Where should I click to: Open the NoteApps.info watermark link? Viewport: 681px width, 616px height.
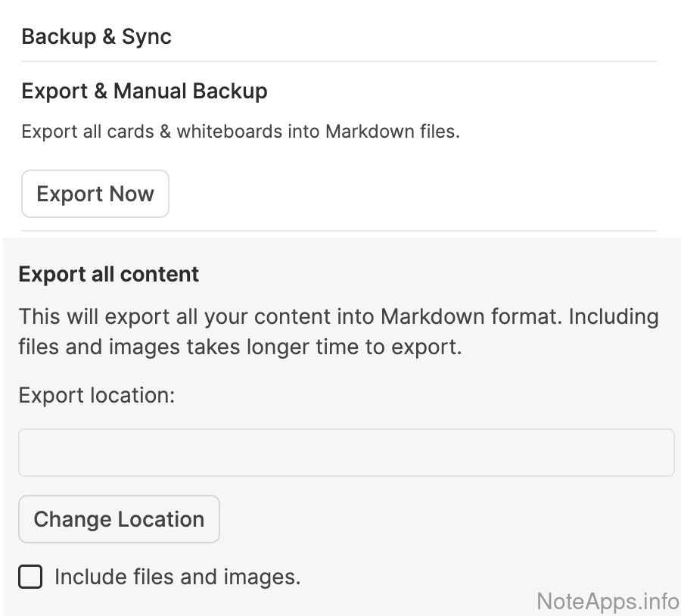pos(608,601)
